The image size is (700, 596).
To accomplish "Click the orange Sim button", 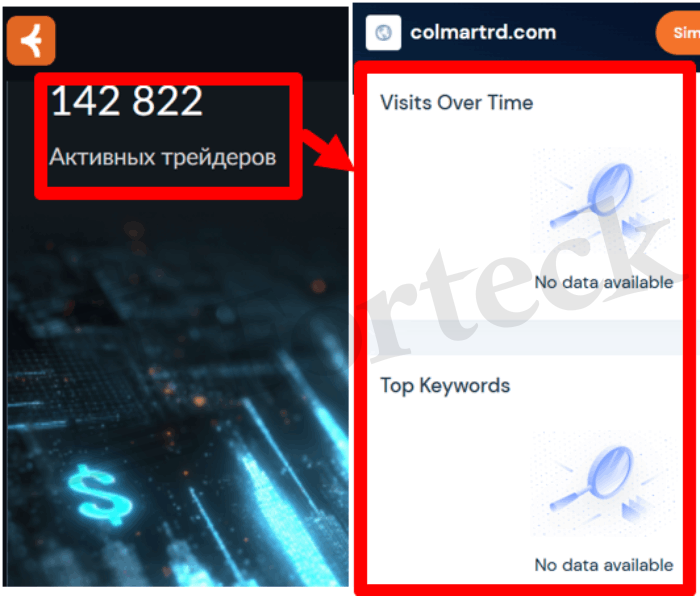I will [x=679, y=33].
